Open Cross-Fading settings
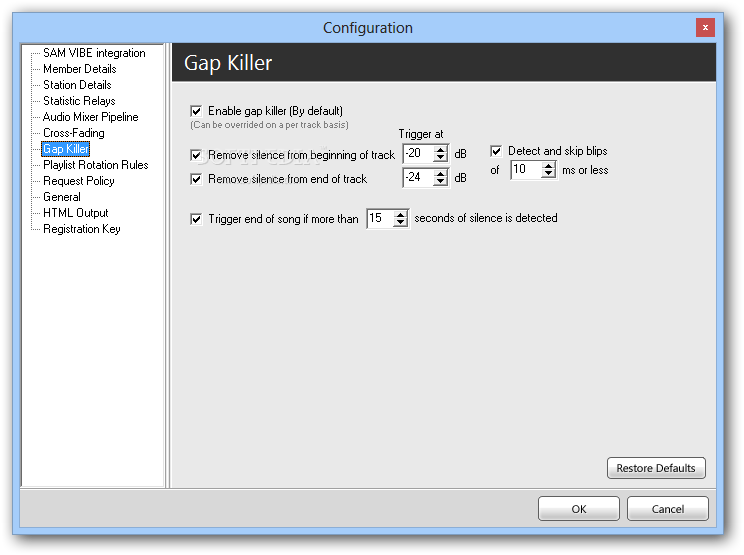This screenshot has width=744, height=555. pos(74,133)
